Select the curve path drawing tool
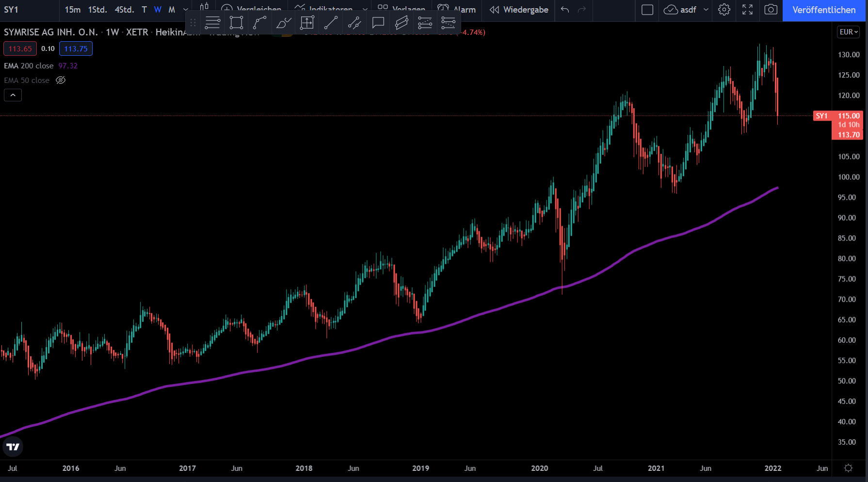Screen dimensions: 868x482 coord(260,22)
